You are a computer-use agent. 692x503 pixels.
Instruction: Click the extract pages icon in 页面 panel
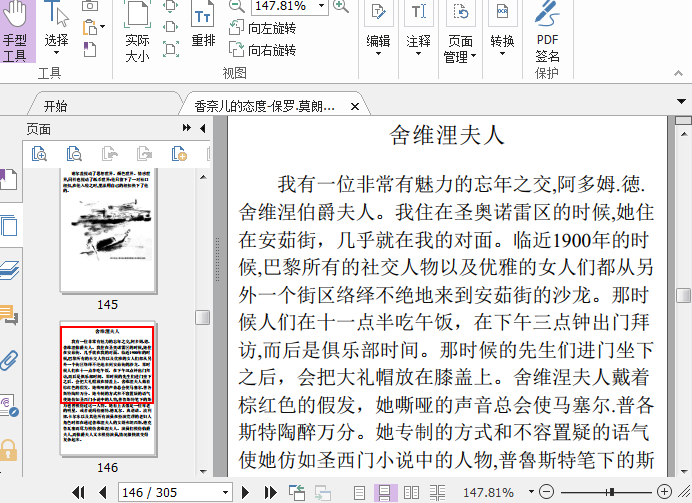[109, 154]
